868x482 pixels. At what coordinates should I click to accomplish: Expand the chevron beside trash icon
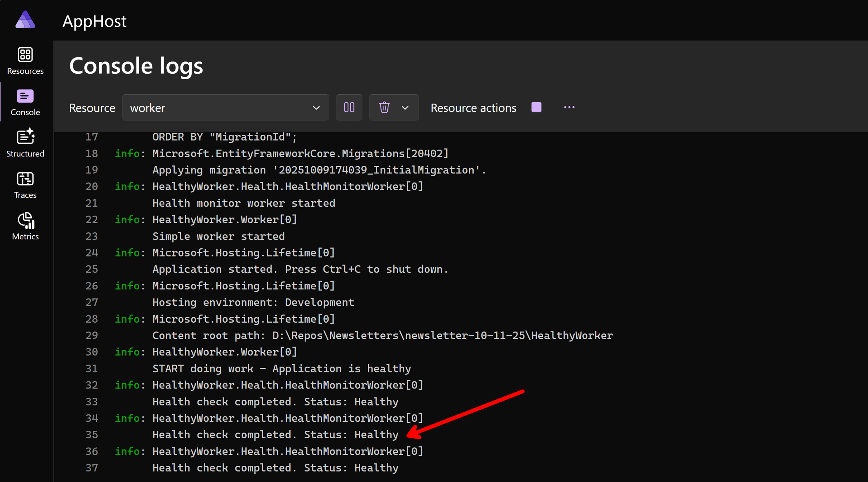405,108
